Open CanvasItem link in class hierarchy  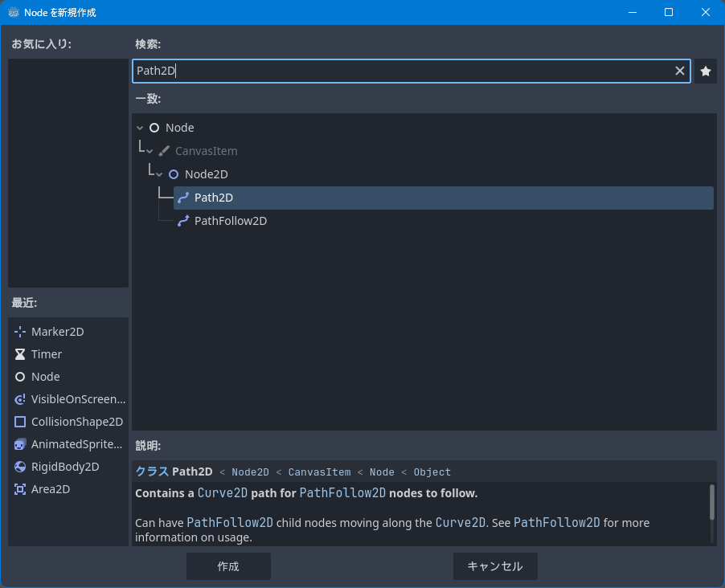click(x=320, y=472)
